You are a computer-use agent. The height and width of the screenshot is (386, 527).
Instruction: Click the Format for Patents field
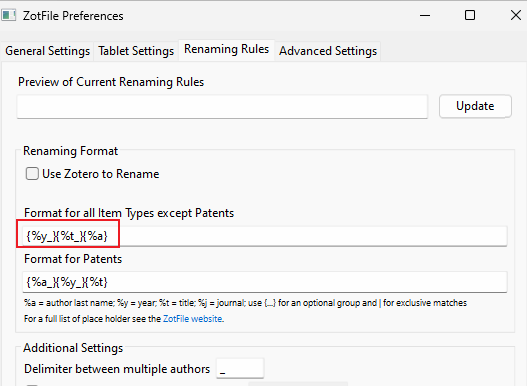coord(265,282)
